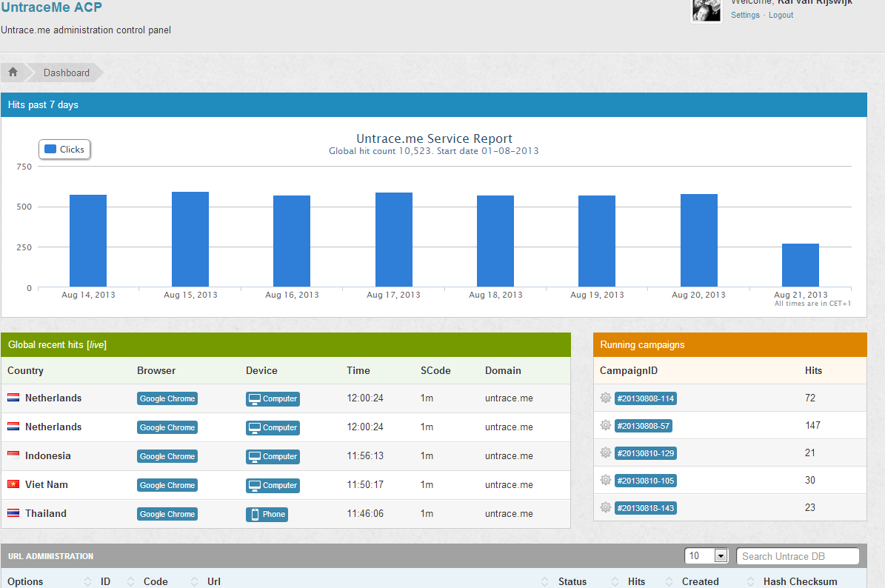Open settings gear for campaign #20130810-129
Viewport: 885px width, 588px height.
606,452
